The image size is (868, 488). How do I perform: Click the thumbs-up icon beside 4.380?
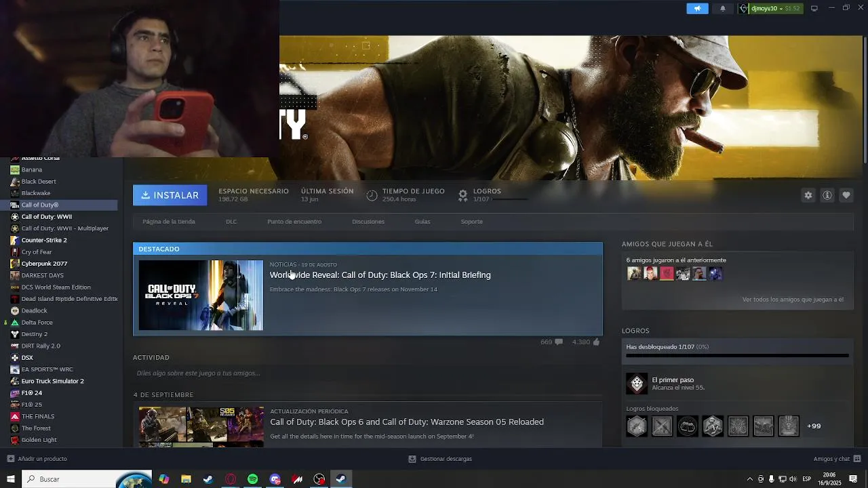[x=597, y=342]
